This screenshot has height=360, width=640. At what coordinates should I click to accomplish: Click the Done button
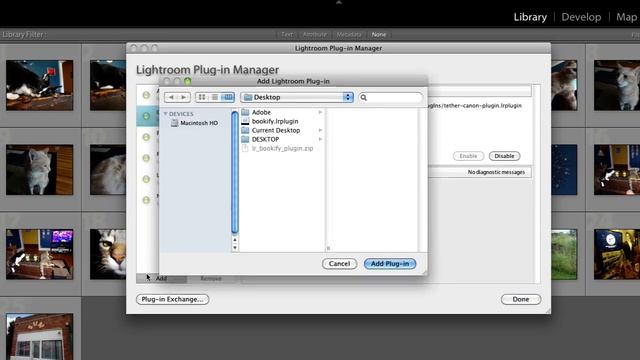(x=521, y=299)
